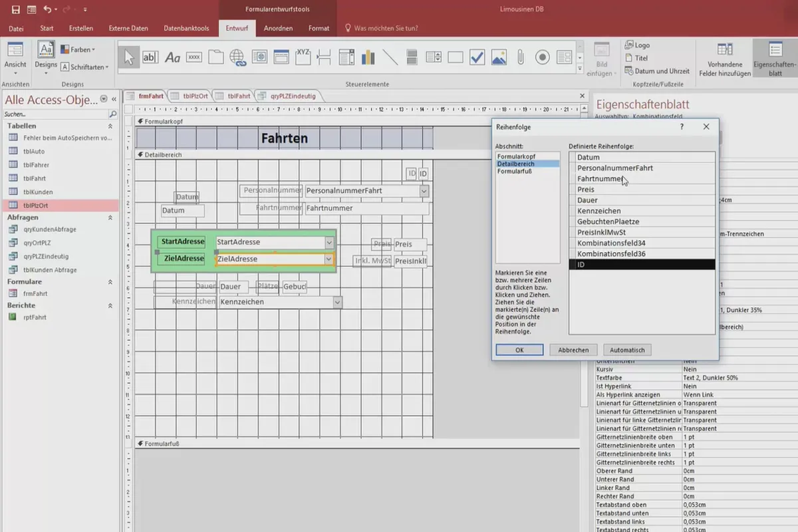Insert Logo into form header

click(x=637, y=45)
